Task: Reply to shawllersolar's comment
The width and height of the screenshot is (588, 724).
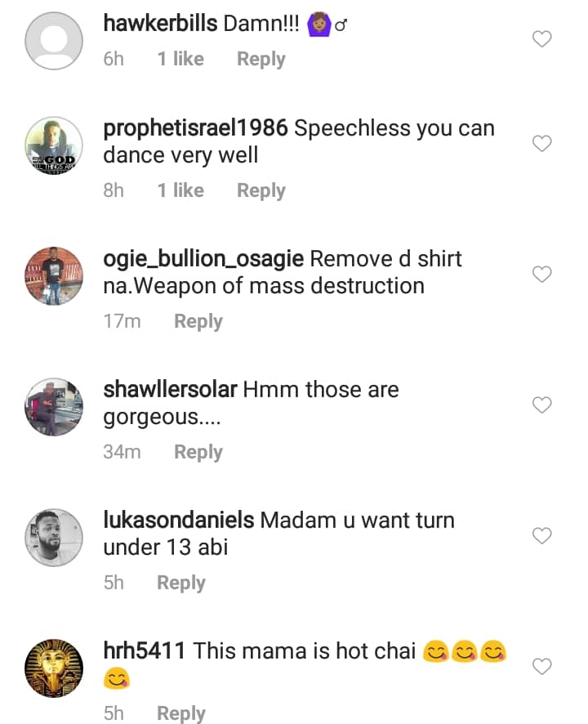Action: tap(198, 452)
